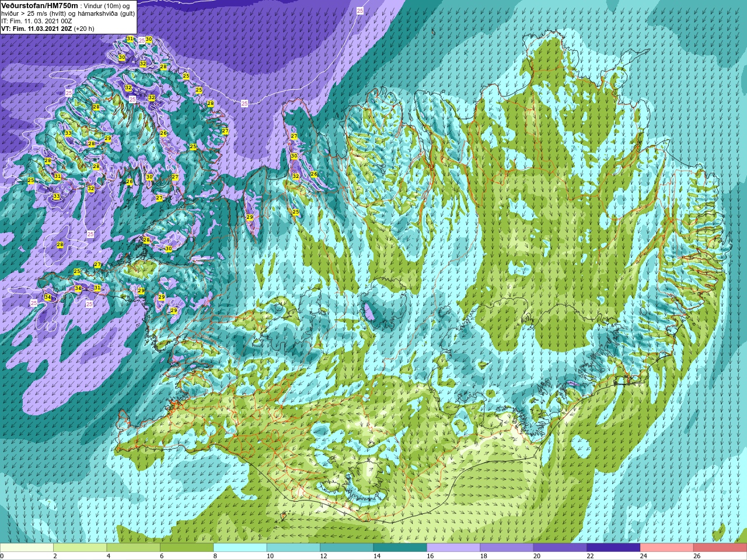
Task: Click the legend scale number "22"
Action: coord(591,556)
